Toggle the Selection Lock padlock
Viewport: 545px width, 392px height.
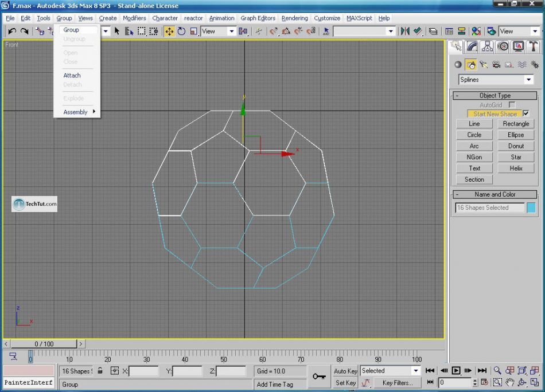point(100,371)
